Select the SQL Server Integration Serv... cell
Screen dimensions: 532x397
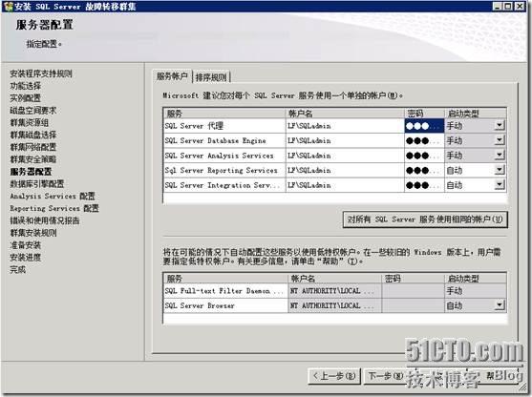click(224, 185)
